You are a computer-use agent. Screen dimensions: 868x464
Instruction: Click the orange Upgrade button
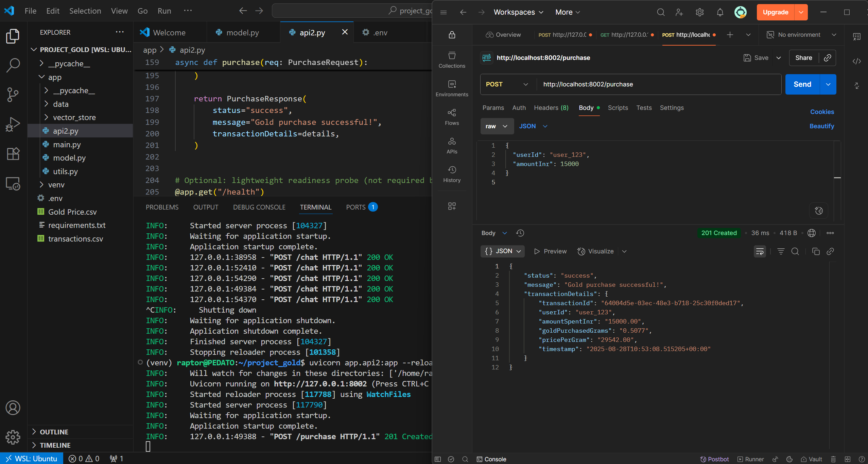pos(775,12)
